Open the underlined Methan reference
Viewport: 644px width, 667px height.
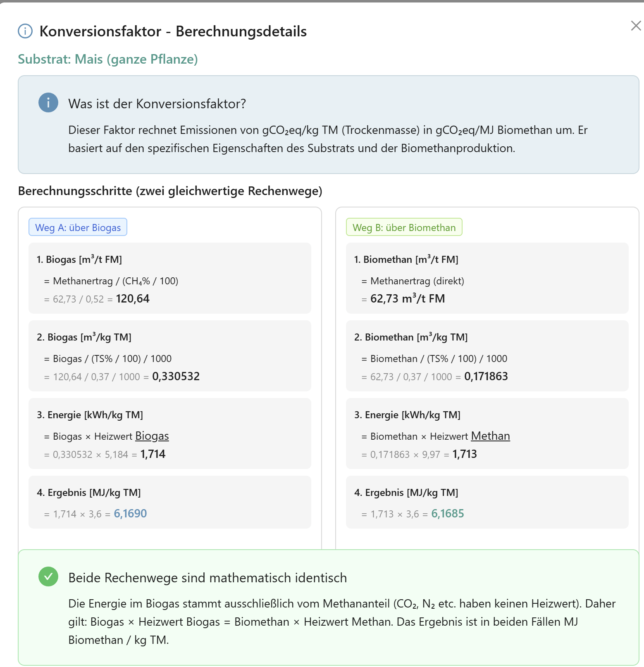(490, 436)
